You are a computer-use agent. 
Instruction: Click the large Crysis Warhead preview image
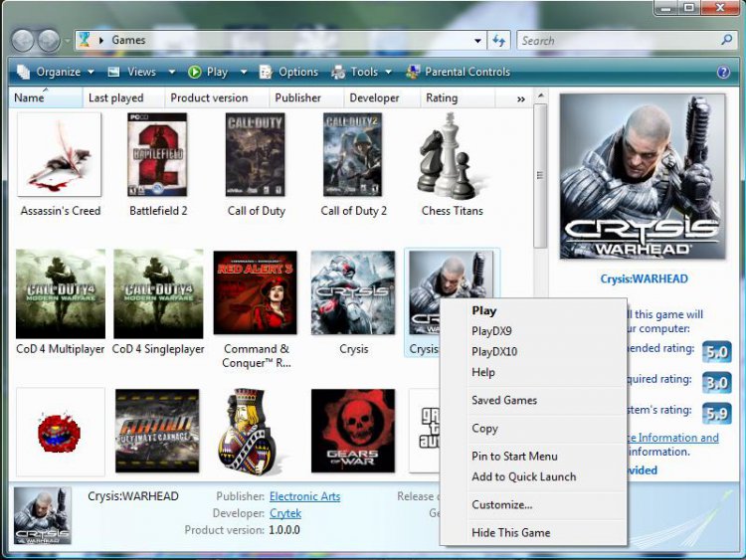(x=643, y=176)
